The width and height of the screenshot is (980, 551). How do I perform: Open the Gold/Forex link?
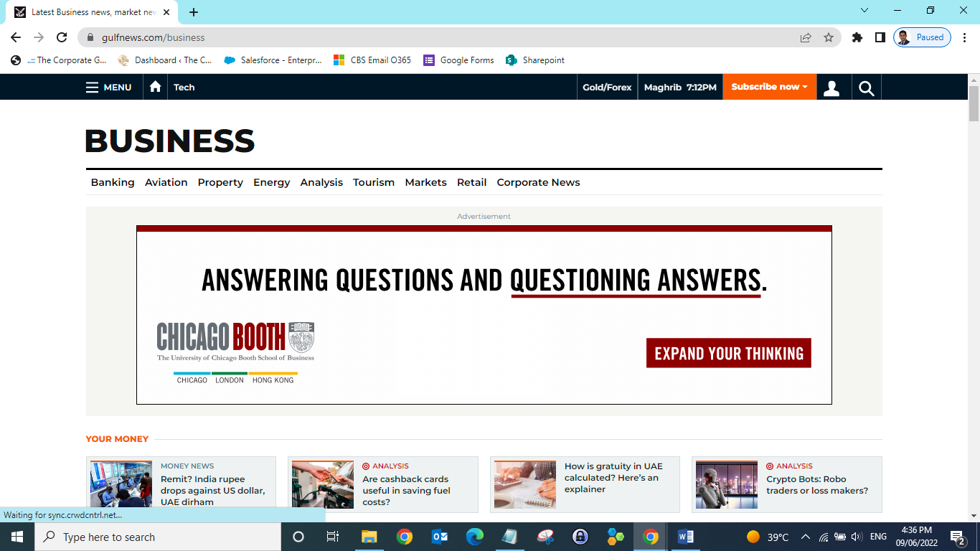coord(607,88)
